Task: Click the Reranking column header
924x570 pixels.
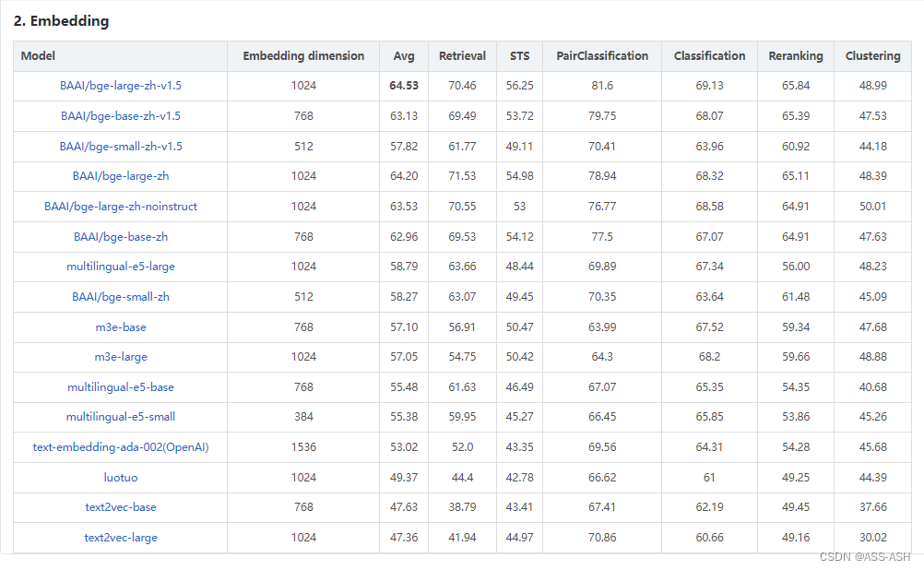Action: pos(796,56)
